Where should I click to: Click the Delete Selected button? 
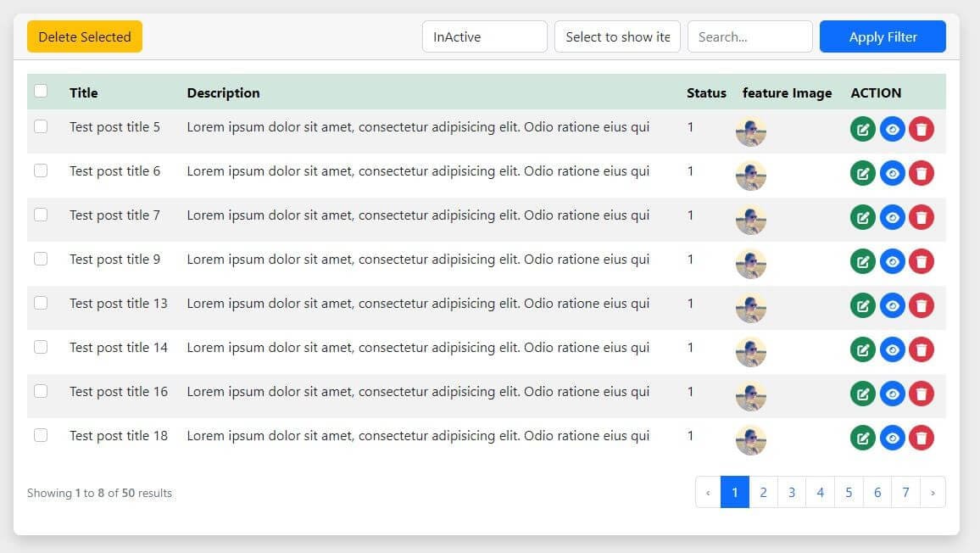(84, 36)
